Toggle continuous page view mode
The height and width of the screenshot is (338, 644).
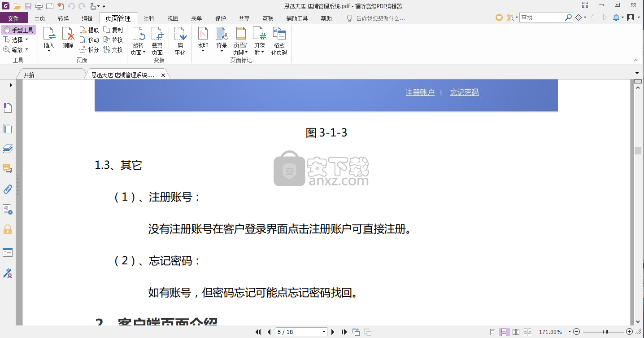pos(504,332)
